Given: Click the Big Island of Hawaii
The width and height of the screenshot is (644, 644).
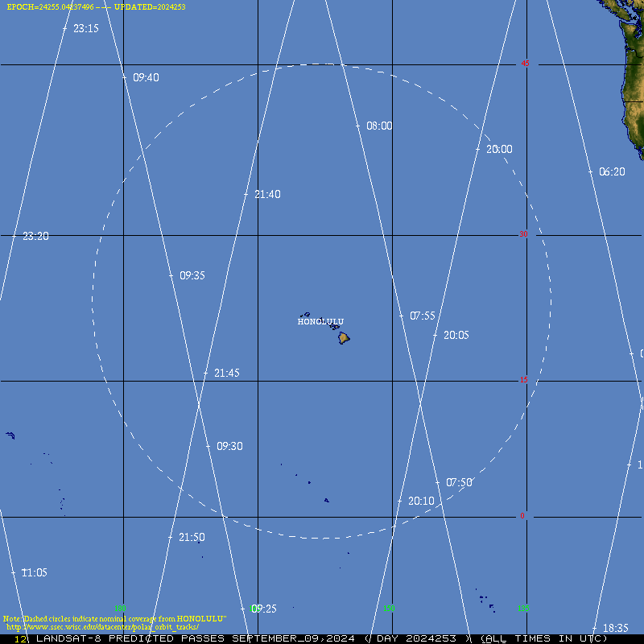Looking at the screenshot, I should pyautogui.click(x=344, y=338).
